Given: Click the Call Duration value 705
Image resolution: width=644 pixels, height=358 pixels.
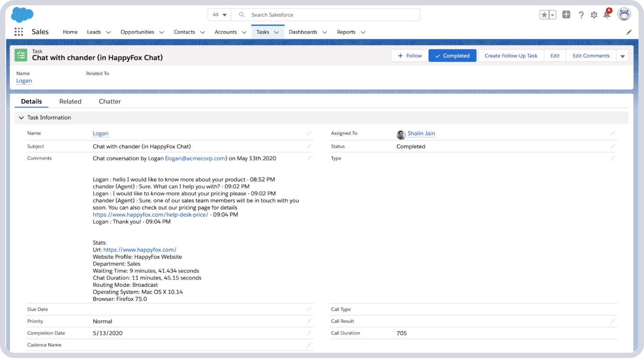Looking at the screenshot, I should [402, 333].
